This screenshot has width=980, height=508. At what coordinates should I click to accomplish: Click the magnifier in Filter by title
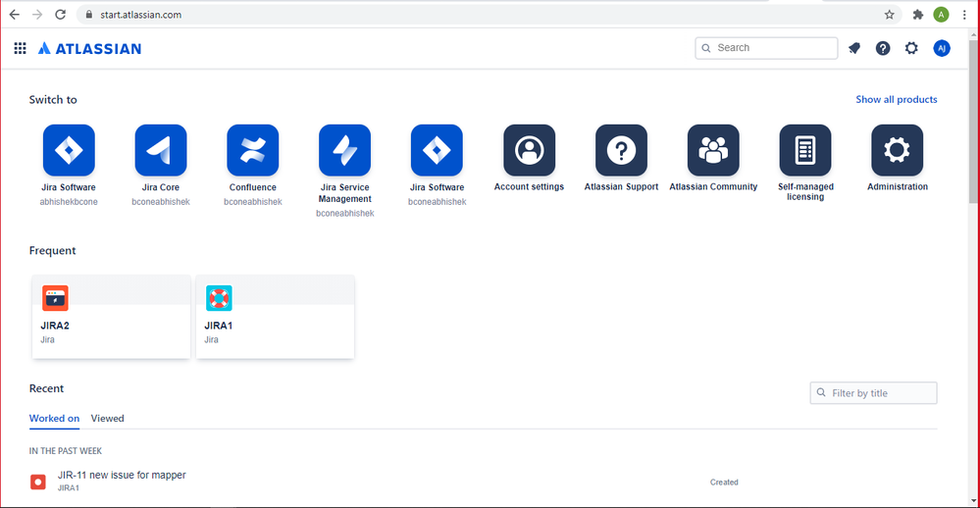pyautogui.click(x=821, y=393)
